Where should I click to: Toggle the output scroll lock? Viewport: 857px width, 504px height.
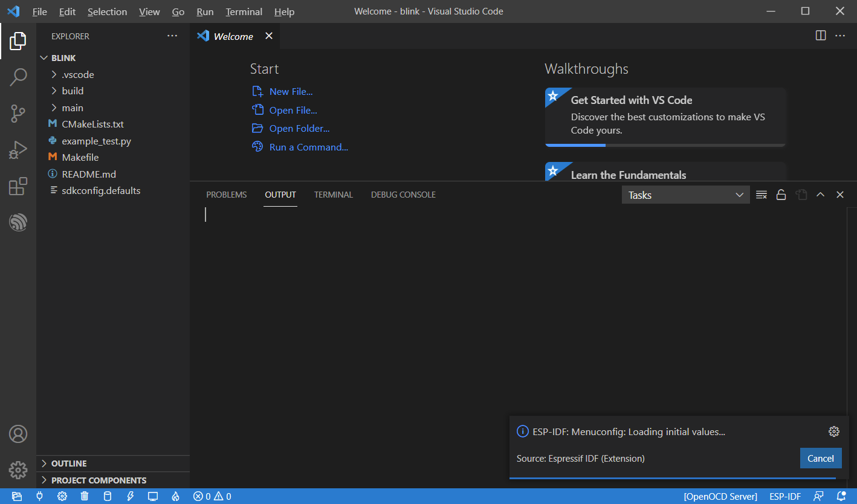(781, 195)
